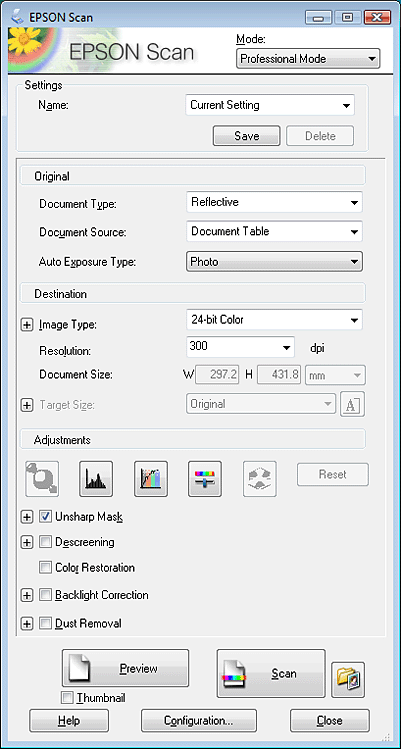The image size is (401, 749).
Task: Open the Histogram Adjustment icon
Action: click(96, 478)
